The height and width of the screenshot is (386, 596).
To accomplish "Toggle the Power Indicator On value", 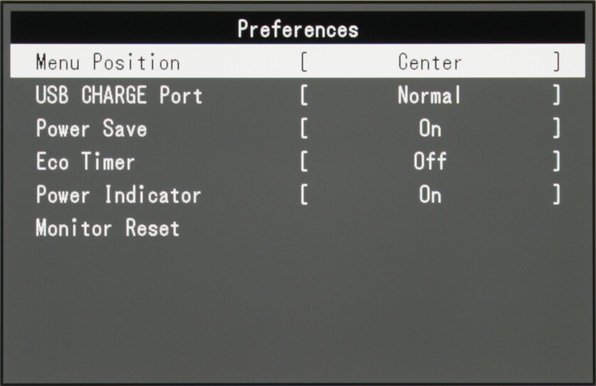I will tap(430, 195).
